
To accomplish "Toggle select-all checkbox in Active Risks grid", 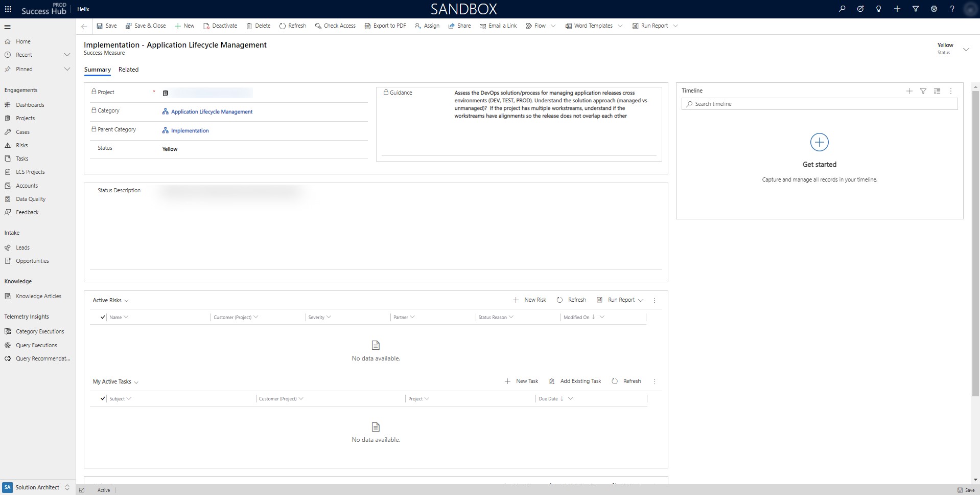I will 103,318.
